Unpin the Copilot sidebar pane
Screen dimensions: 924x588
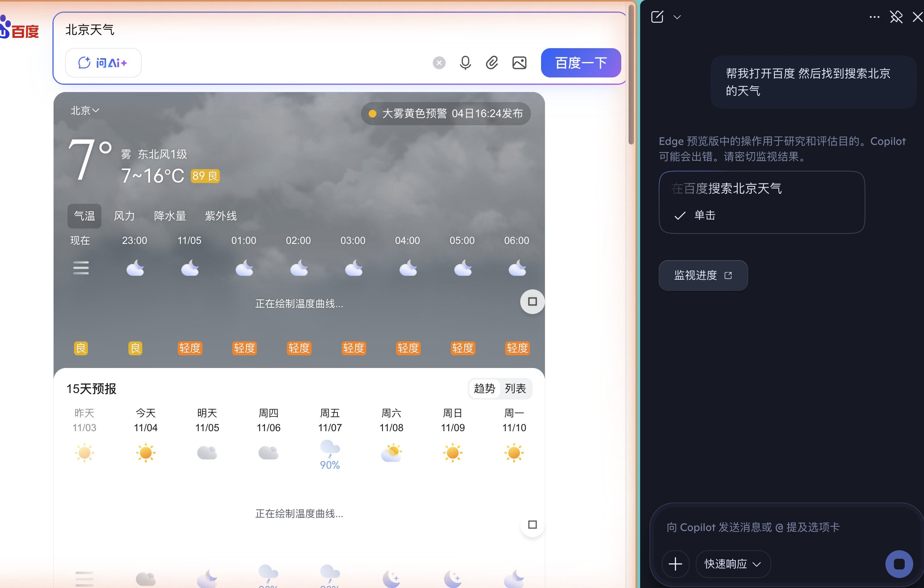pyautogui.click(x=896, y=17)
